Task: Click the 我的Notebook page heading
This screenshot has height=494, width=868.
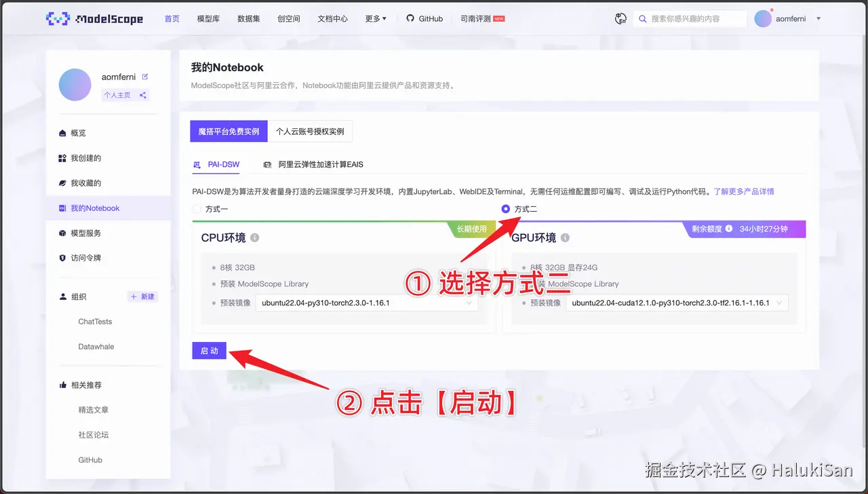Action: pyautogui.click(x=227, y=67)
